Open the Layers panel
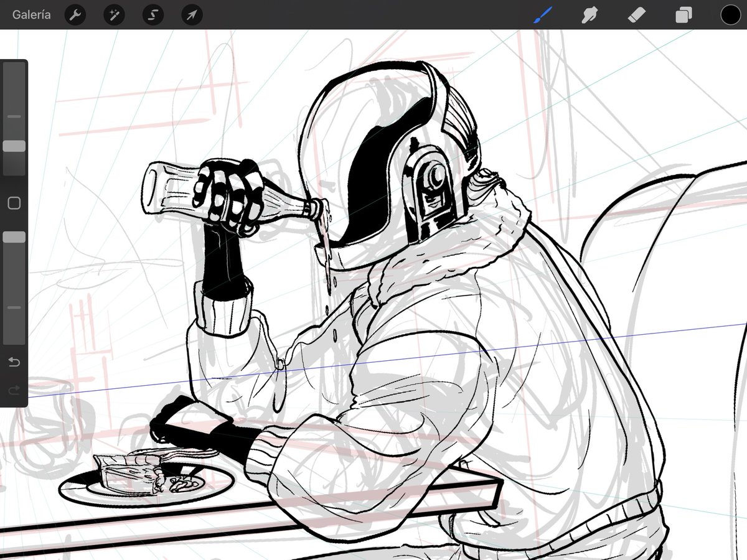Image resolution: width=747 pixels, height=560 pixels. point(684,14)
